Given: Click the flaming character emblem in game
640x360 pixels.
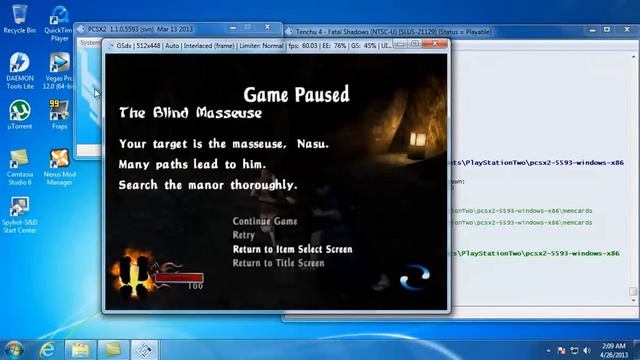Looking at the screenshot, I should (134, 273).
